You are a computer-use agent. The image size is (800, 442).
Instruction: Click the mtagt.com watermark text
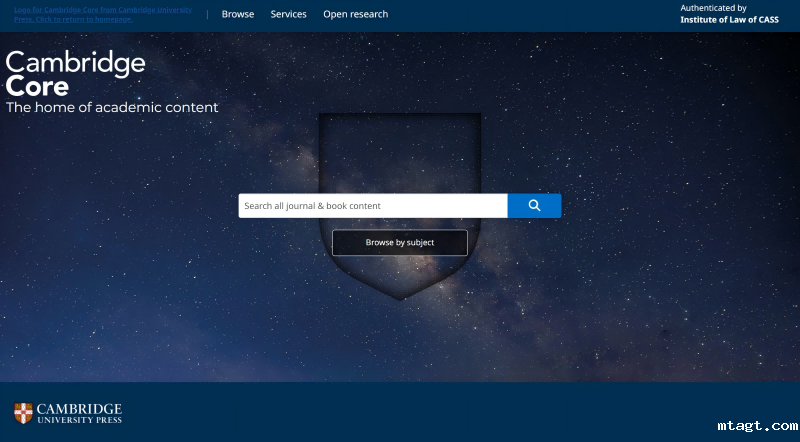click(x=757, y=425)
